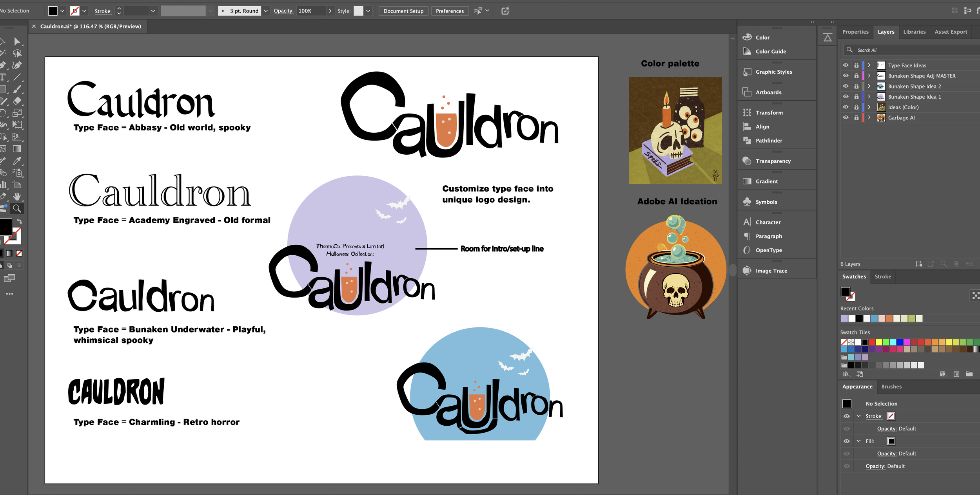Open the brush definition 3 pt. Round dropdown
The width and height of the screenshot is (980, 495).
click(266, 11)
